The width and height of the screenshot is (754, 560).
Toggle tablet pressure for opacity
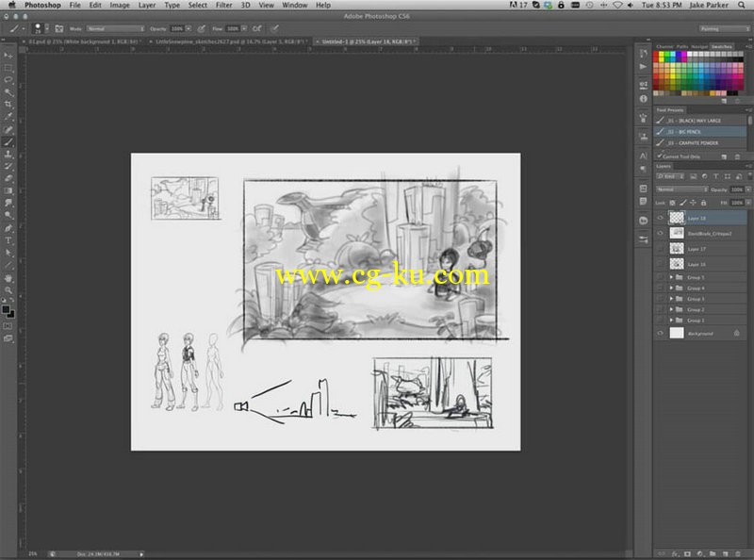(x=202, y=29)
